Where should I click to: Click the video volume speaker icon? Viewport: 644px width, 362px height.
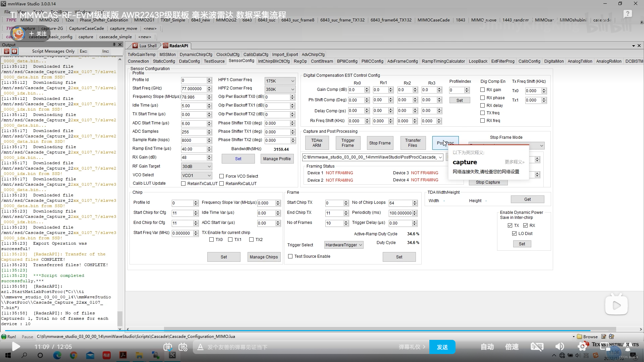tap(559, 347)
